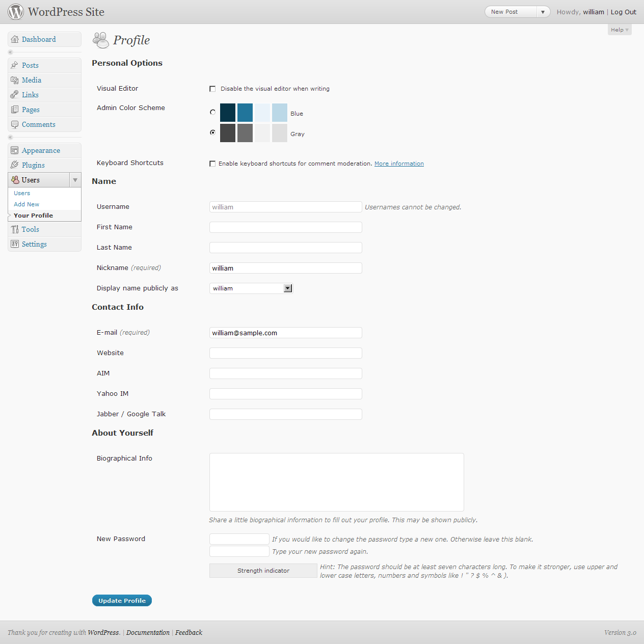The height and width of the screenshot is (644, 644).
Task: Click the Tools icon in sidebar
Action: [x=15, y=229]
